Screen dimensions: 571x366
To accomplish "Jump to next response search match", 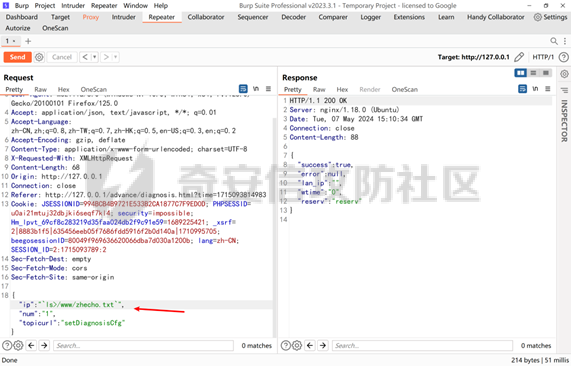I will 323,345.
